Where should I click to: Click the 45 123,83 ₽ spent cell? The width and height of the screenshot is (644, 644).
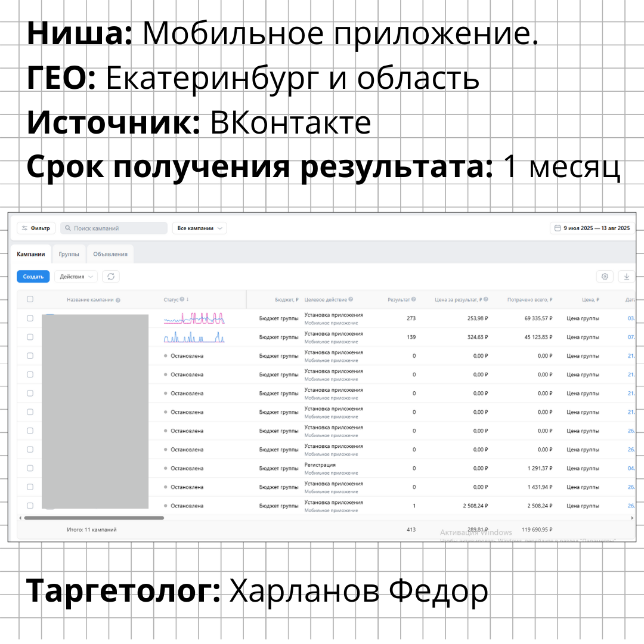(x=538, y=337)
